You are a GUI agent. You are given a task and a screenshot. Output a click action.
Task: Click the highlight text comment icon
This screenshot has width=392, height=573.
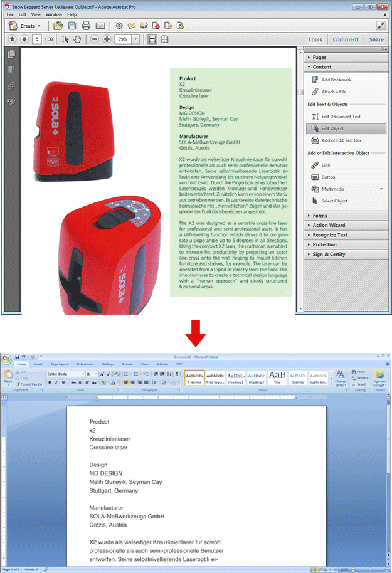pos(144,26)
